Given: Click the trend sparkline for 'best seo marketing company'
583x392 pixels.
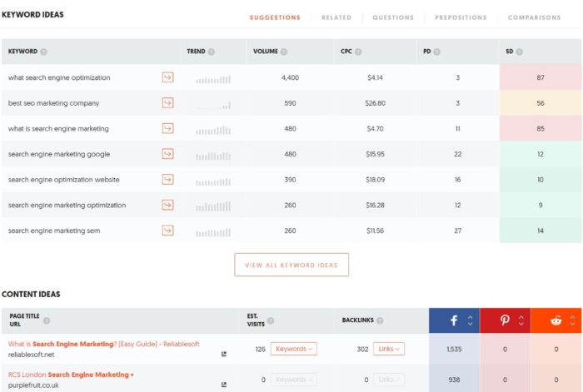Looking at the screenshot, I should 213,105.
